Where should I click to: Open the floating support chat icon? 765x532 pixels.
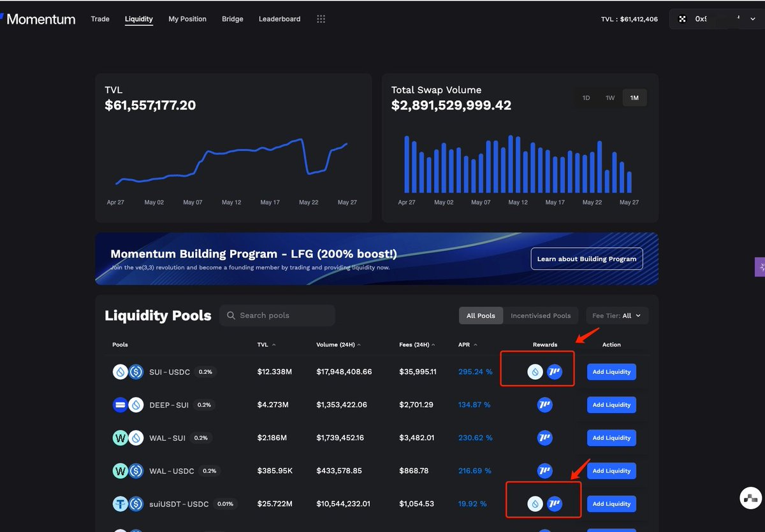tap(751, 498)
